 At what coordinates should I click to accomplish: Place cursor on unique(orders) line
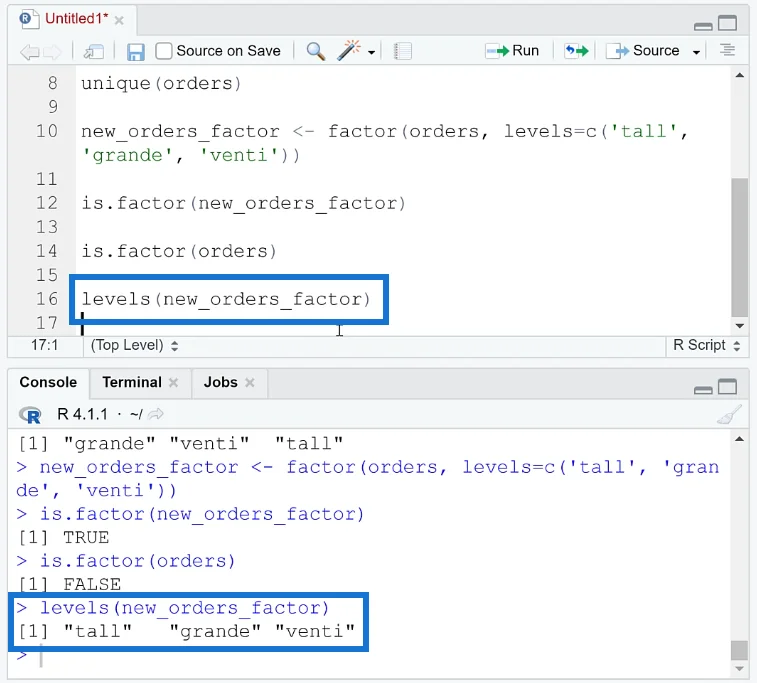coord(161,84)
